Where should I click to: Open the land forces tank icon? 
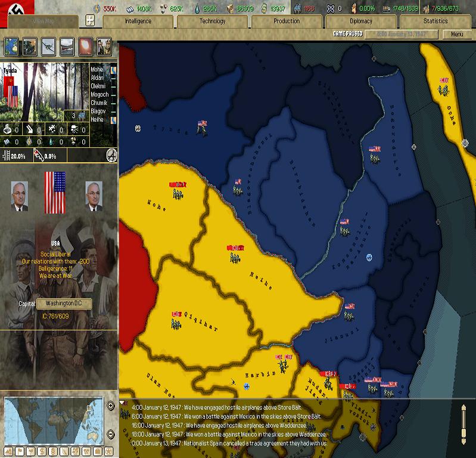pyautogui.click(x=30, y=47)
